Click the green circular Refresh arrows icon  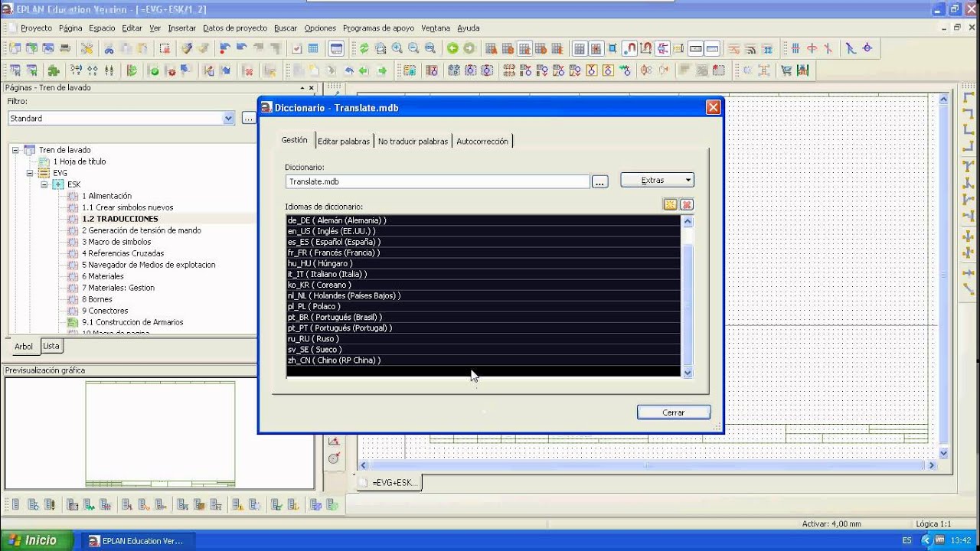(x=364, y=48)
